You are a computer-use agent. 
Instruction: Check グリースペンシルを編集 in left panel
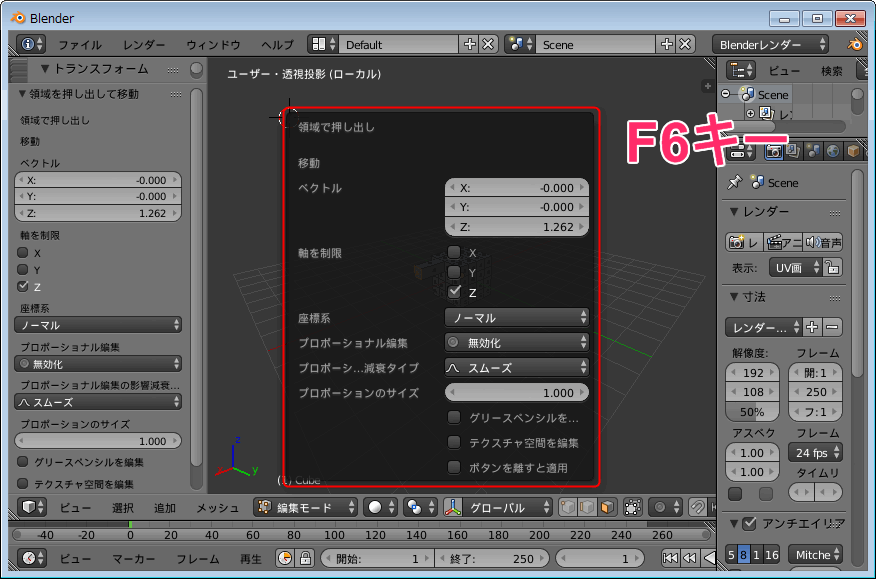pyautogui.click(x=23, y=462)
